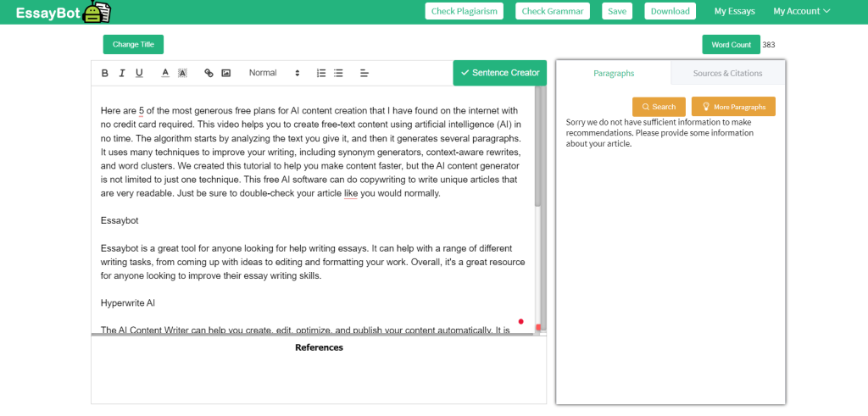This screenshot has width=868, height=416.
Task: Open the Normal paragraph style dropdown
Action: tap(274, 73)
